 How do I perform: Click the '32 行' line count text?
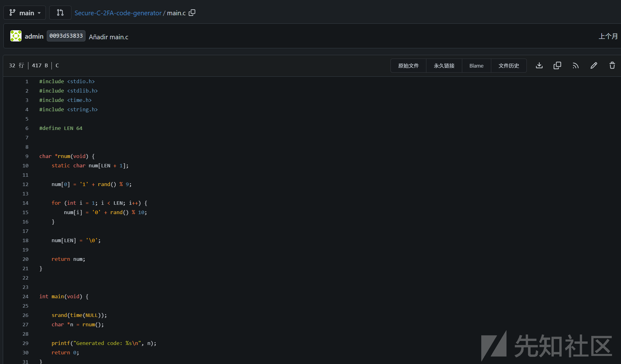click(x=17, y=65)
